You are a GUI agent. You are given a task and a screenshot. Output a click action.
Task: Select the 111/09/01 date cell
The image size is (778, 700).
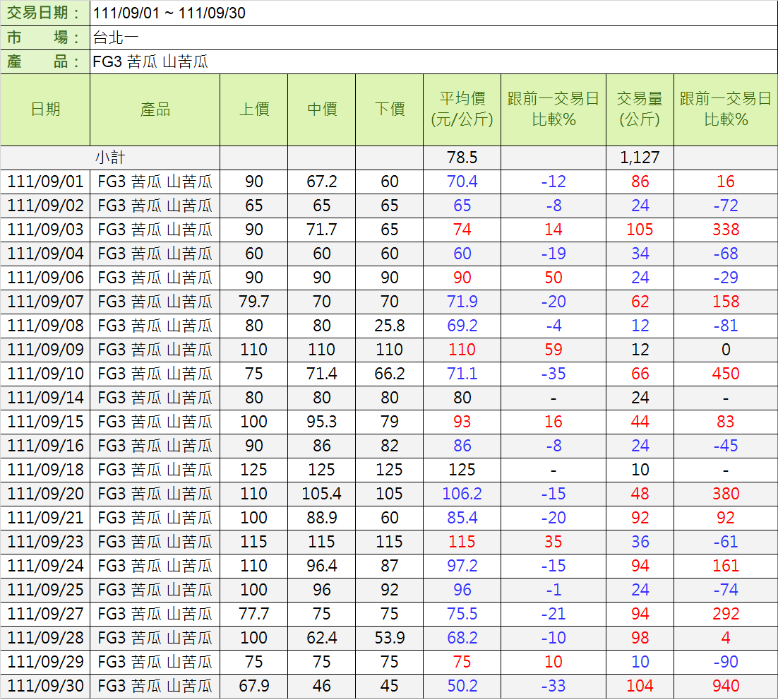click(45, 182)
